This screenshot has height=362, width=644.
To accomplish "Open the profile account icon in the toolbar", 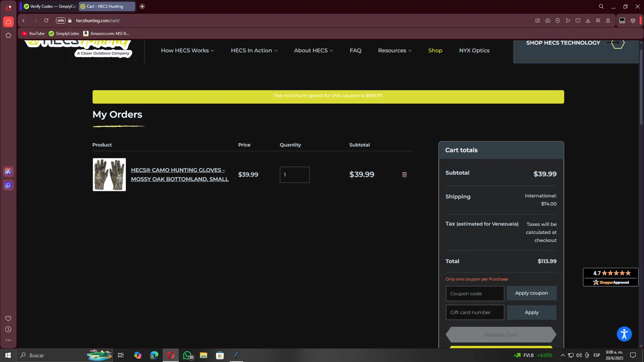I will [608, 21].
